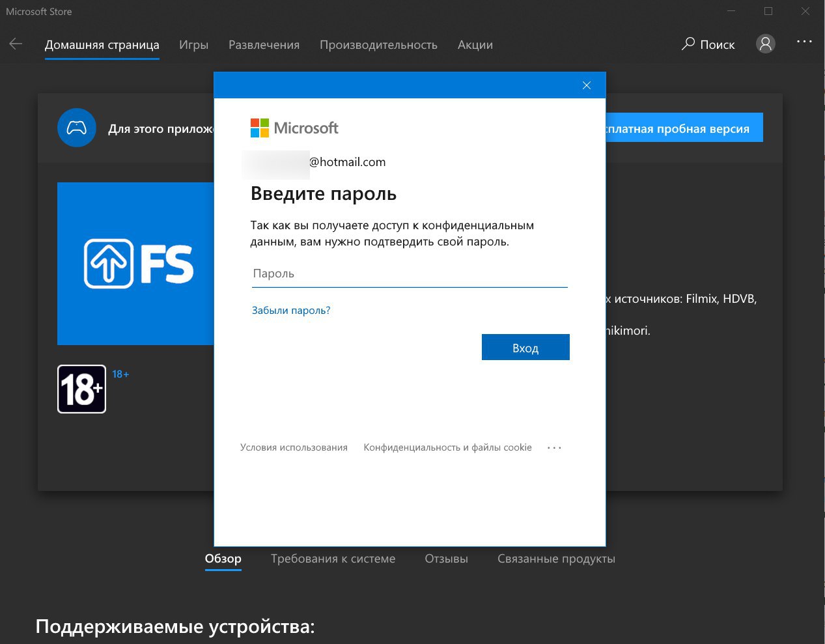Screen dimensions: 825x644
Task: Click the free trial version button
Action: [x=684, y=128]
